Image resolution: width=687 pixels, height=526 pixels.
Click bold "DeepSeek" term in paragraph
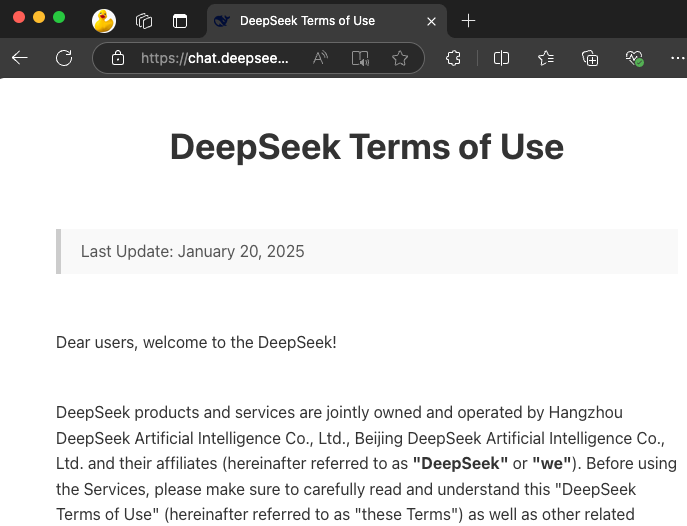[x=460, y=463]
